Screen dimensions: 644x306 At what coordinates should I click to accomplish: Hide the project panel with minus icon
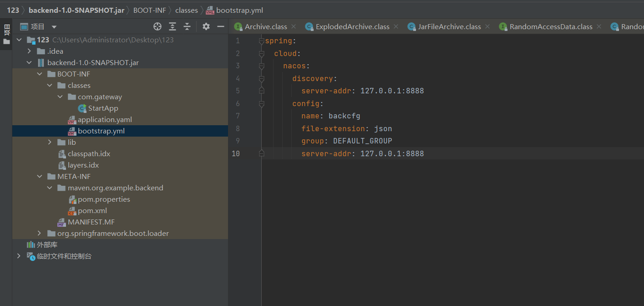pyautogui.click(x=221, y=27)
